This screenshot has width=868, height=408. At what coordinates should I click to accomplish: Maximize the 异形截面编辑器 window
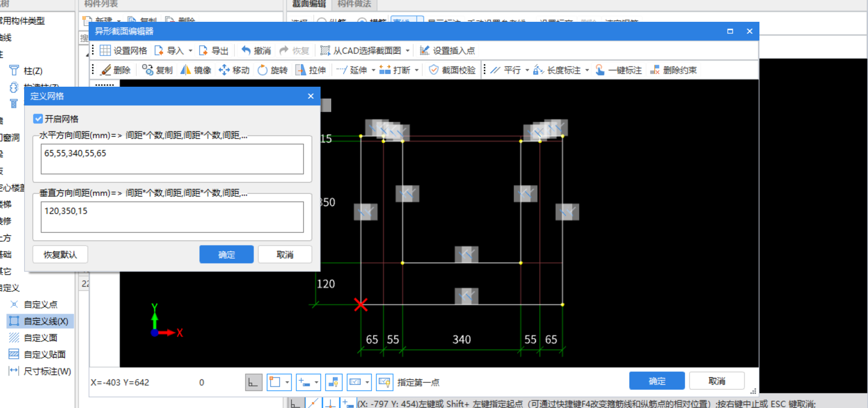coord(730,31)
